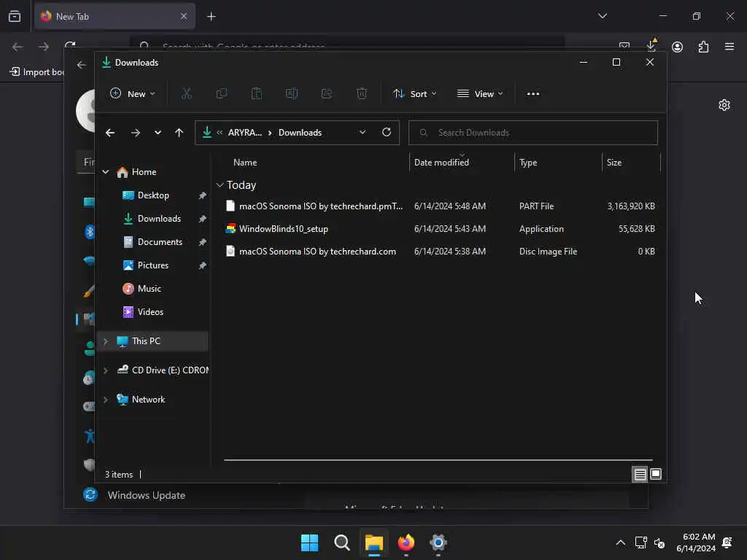Go forward in File Explorer navigation

[135, 133]
